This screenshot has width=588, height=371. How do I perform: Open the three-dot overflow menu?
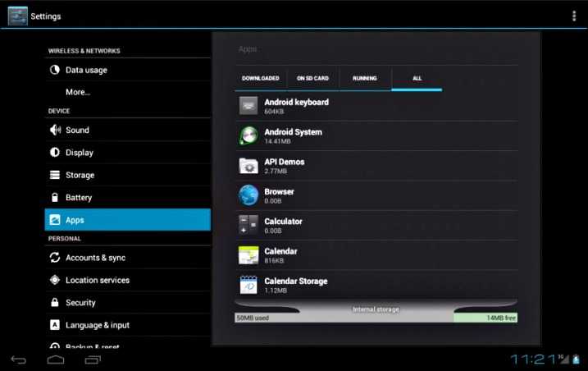(573, 16)
